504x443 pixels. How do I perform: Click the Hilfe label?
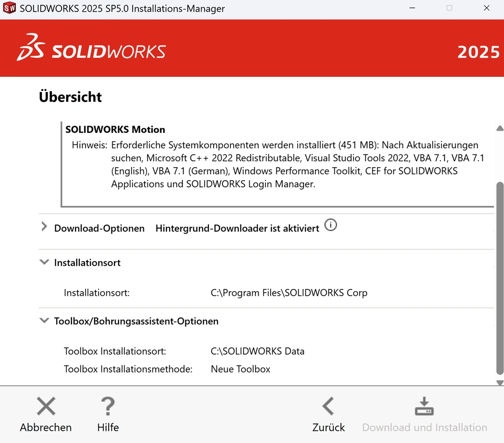(108, 428)
